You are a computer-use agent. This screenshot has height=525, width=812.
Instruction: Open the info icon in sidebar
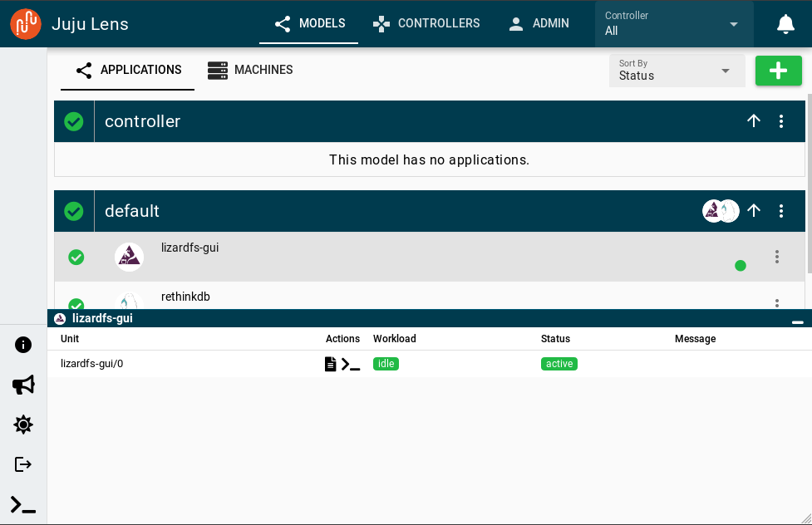click(x=23, y=345)
